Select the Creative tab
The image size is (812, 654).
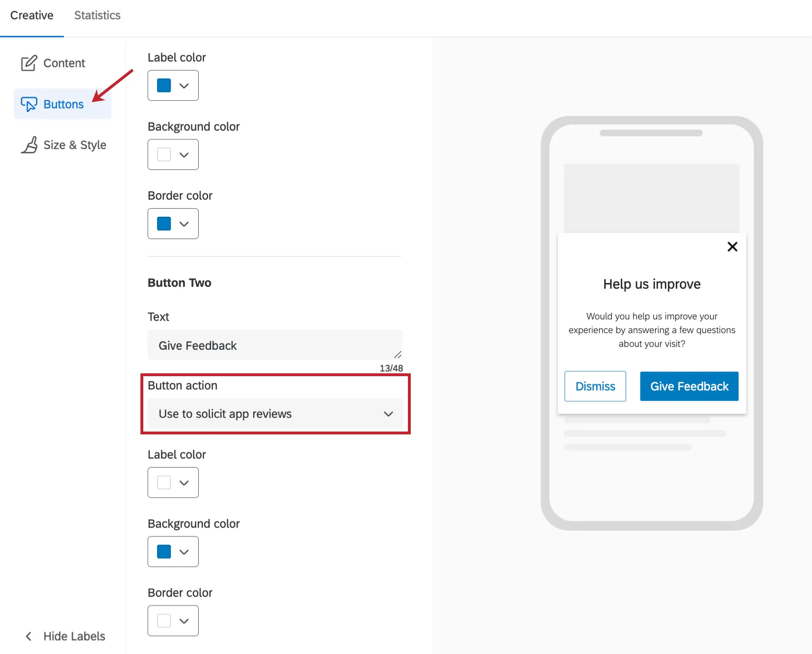click(x=32, y=15)
